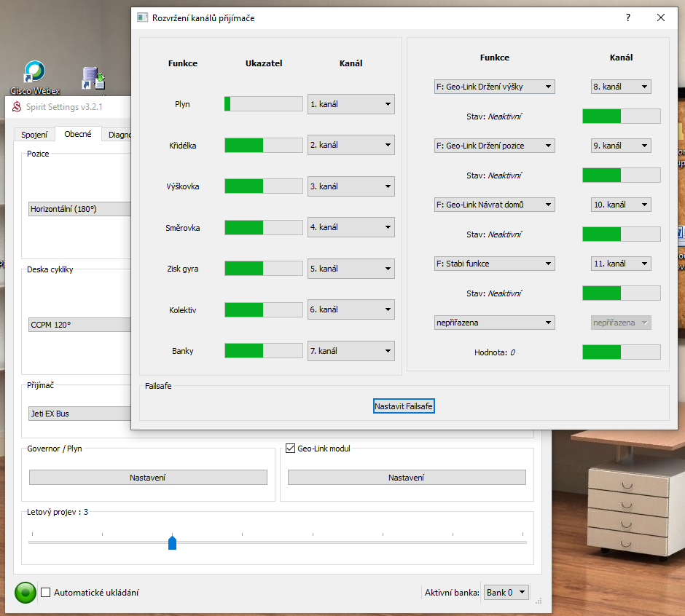Image resolution: width=685 pixels, height=616 pixels.
Task: Open Geo-Link modul Nastavení button
Action: coord(406,478)
